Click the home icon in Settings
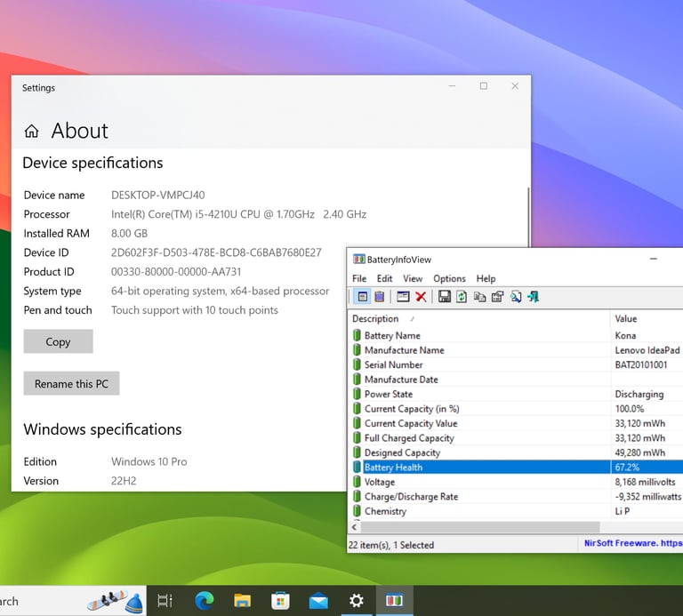Viewport: 683px width, 616px height. 31,131
